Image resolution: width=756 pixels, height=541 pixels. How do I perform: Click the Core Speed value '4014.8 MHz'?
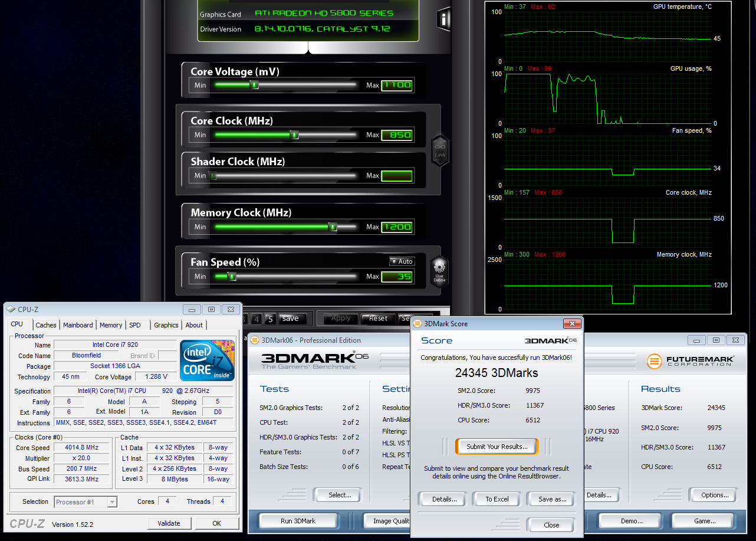81,448
